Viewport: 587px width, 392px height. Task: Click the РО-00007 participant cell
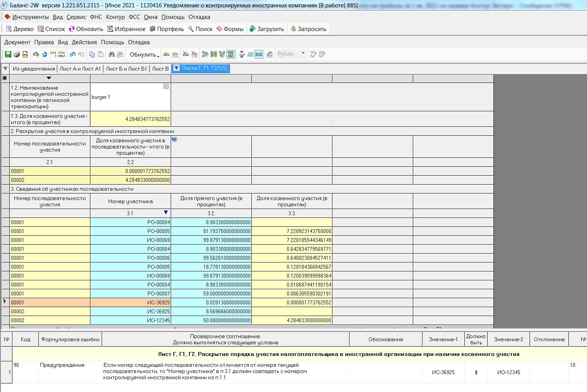tap(130, 294)
